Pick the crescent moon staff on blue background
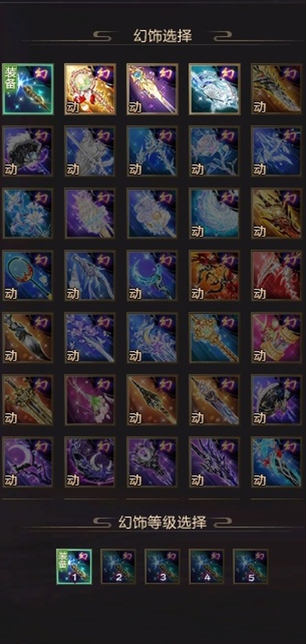The width and height of the screenshot is (306, 644). [x=152, y=276]
